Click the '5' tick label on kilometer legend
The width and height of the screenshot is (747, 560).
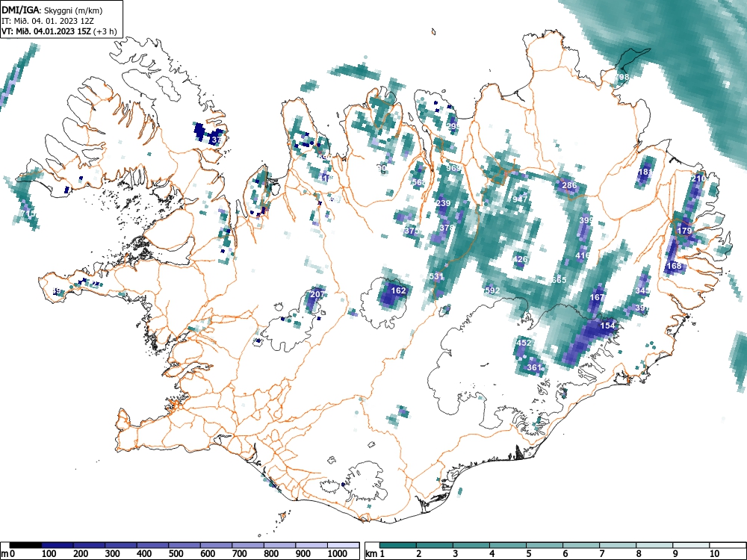(529, 554)
